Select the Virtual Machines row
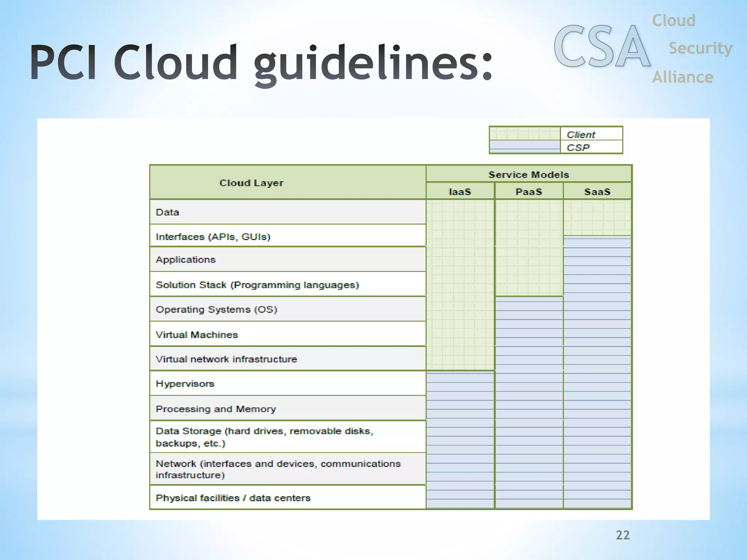Viewport: 747px width, 560px height. pyautogui.click(x=197, y=335)
